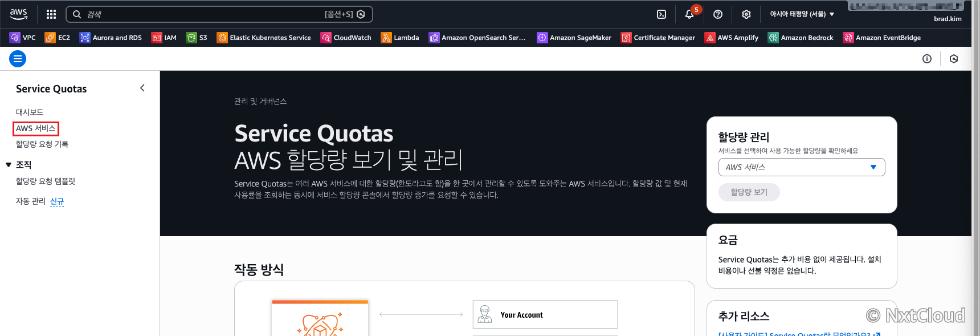Open CloudWatch service shortcut

[346, 38]
